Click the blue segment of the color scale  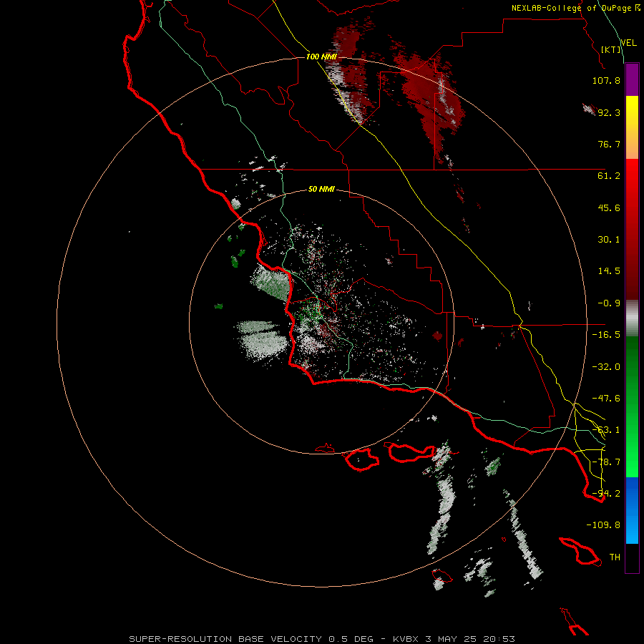click(x=632, y=510)
